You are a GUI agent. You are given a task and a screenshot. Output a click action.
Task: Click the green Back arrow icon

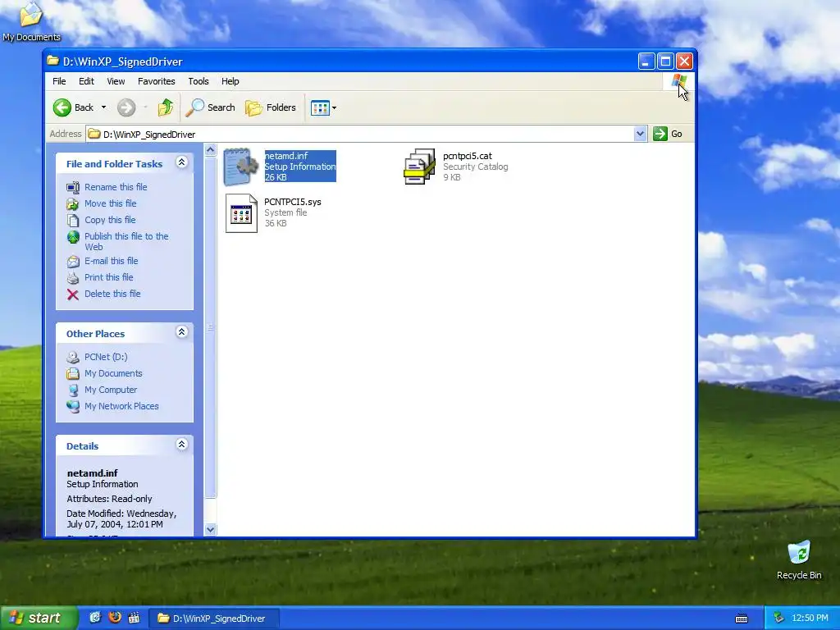[62, 107]
